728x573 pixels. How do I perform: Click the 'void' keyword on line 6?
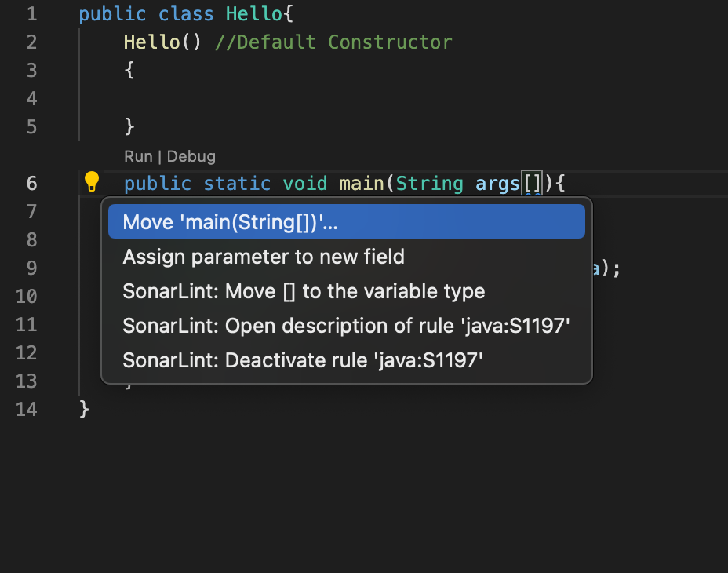coord(305,184)
